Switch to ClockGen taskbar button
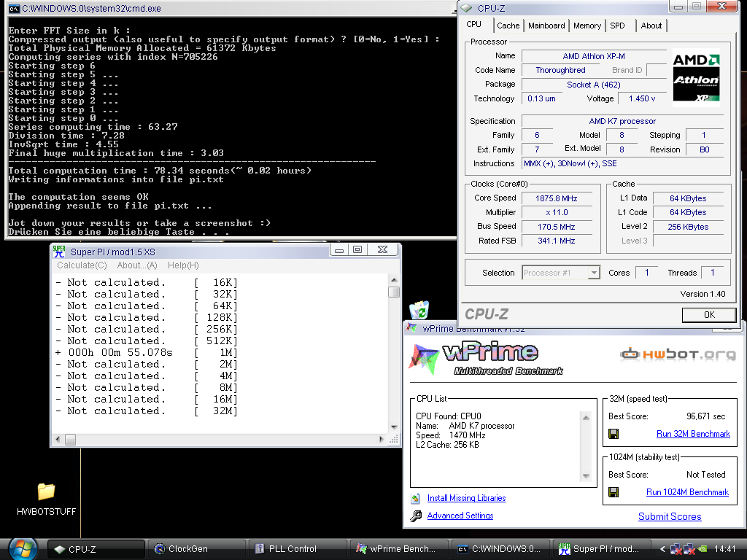The image size is (747, 560). click(196, 549)
